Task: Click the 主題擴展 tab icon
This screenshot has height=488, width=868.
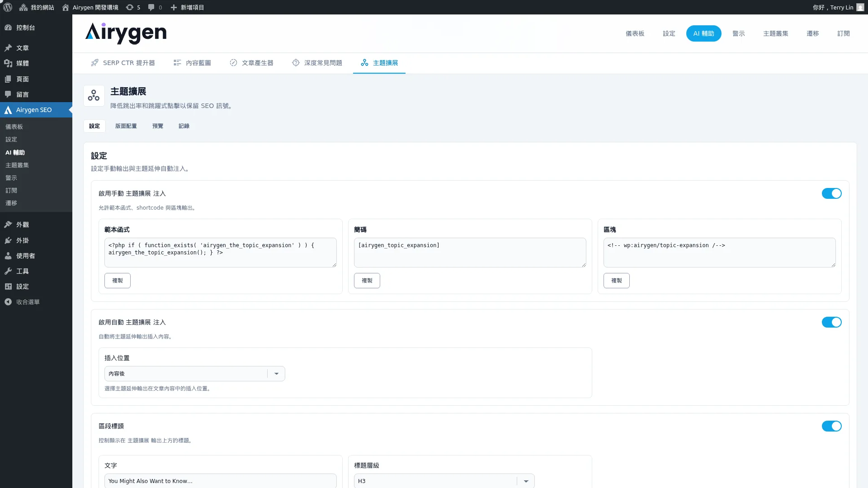Action: [x=364, y=63]
